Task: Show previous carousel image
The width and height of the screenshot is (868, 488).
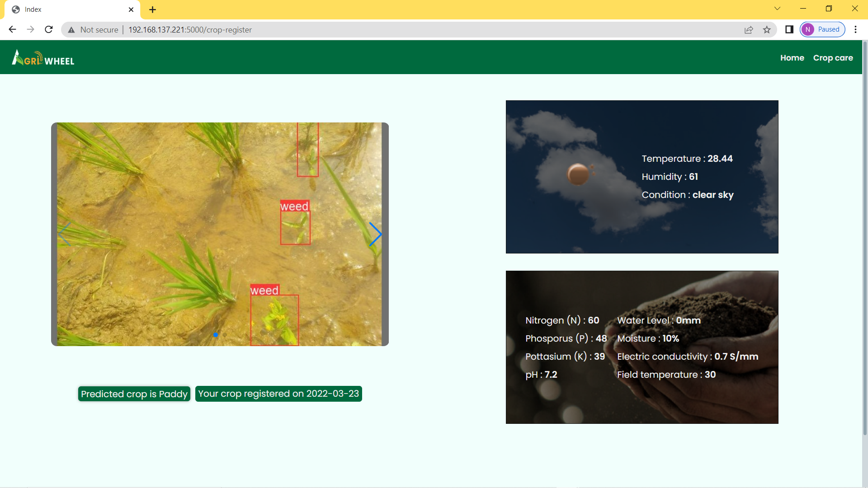Action: pyautogui.click(x=64, y=234)
